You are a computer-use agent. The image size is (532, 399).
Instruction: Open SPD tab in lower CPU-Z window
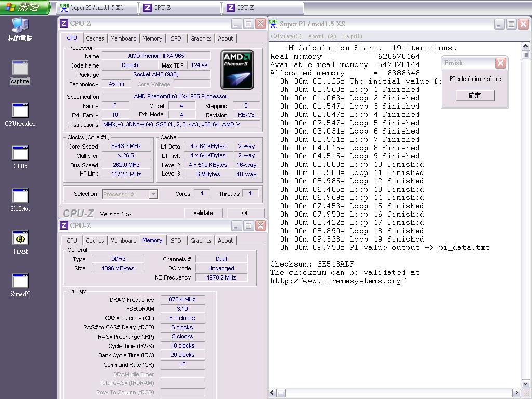coord(176,240)
